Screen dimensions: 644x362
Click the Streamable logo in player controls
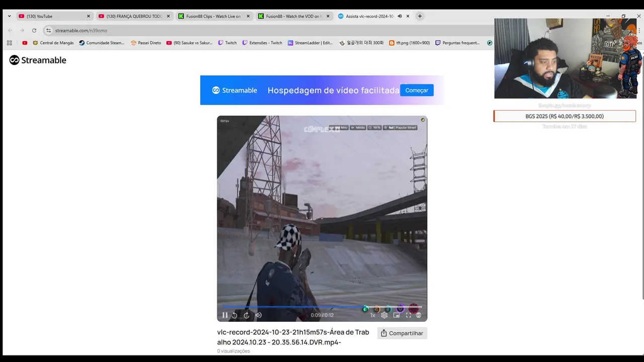coord(419,315)
